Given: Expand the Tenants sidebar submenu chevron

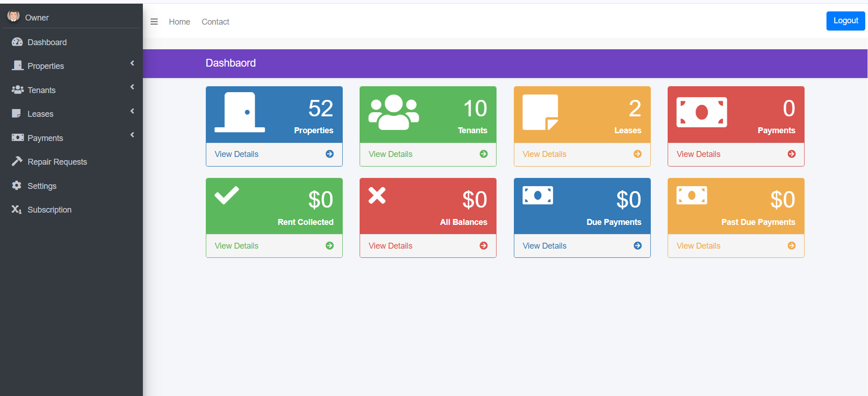Looking at the screenshot, I should [x=132, y=87].
